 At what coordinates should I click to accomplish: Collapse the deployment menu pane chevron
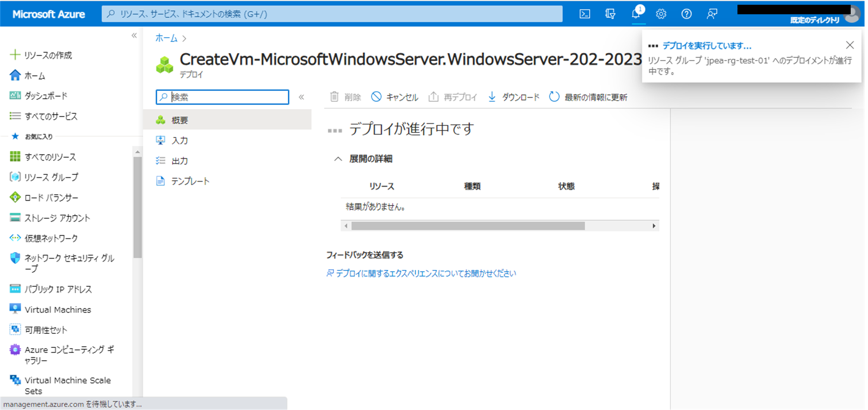pos(301,97)
